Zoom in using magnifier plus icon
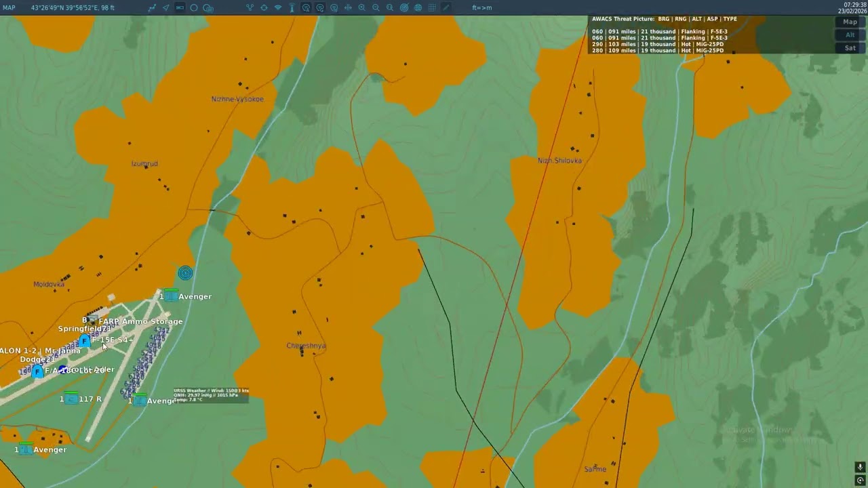Viewport: 868px width, 488px height. (x=361, y=7)
